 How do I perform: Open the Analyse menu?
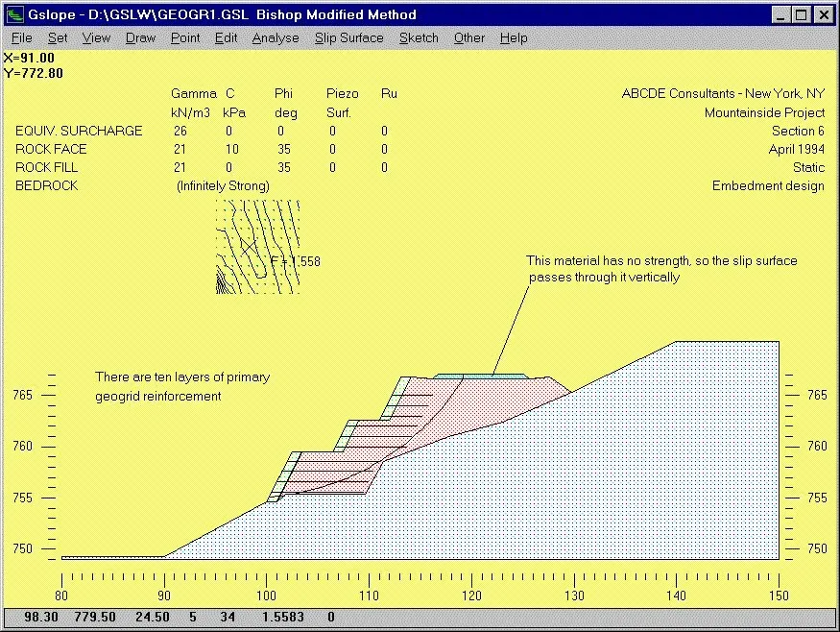coord(275,37)
